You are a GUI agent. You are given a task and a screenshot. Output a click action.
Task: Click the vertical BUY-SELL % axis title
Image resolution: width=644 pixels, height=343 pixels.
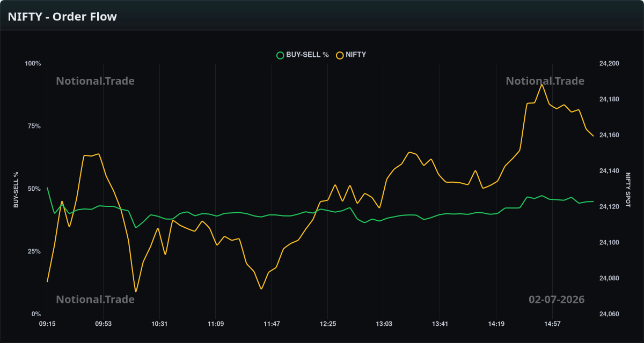[x=16, y=190]
